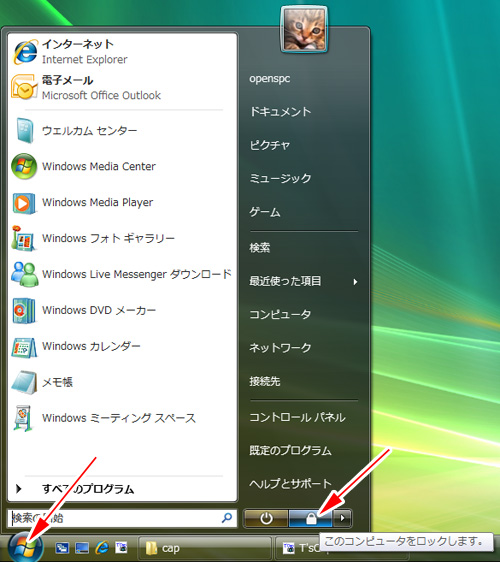The image size is (500, 562).
Task: Click the last quick launch icon beside Internet Explorer
Action: click(x=121, y=547)
